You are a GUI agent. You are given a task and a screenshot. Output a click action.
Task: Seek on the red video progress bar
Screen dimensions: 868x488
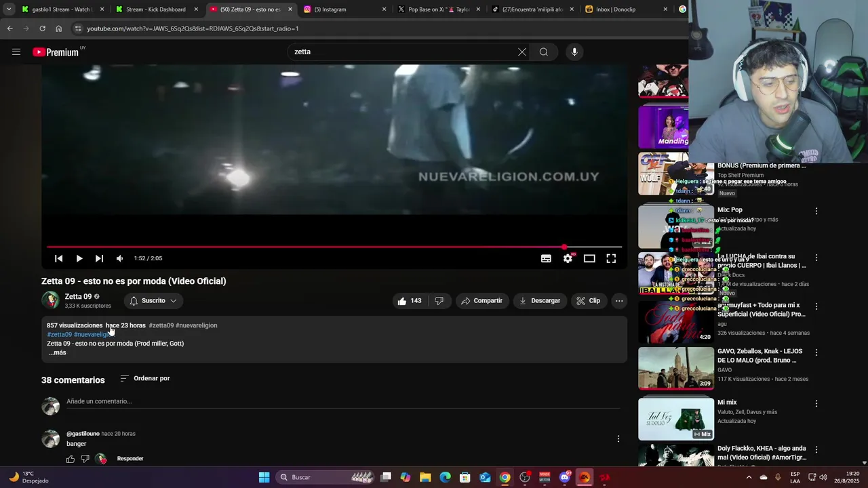[x=334, y=247]
